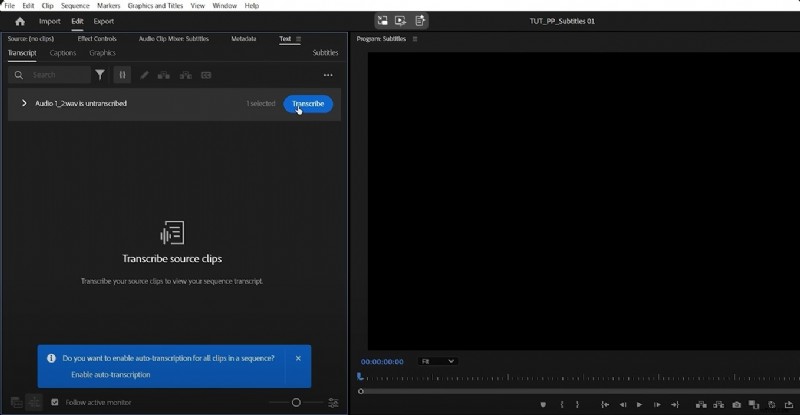Open the Effect Controls panel tab
The height and width of the screenshot is (415, 800).
97,39
